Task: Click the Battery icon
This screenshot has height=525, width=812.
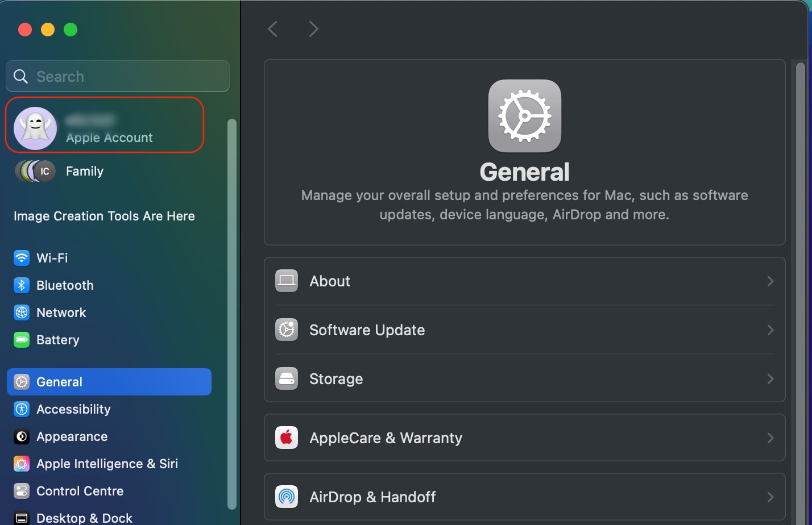Action: click(x=21, y=340)
